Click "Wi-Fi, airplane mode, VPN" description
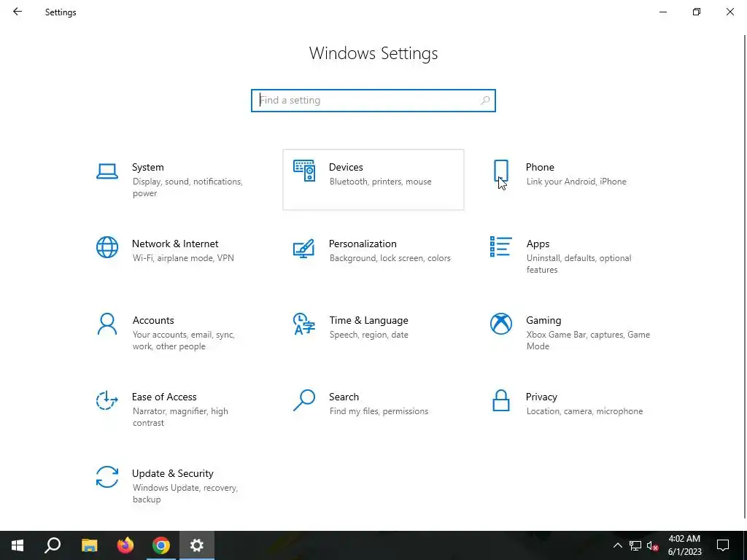Viewport: 747px width, 560px height. click(183, 258)
